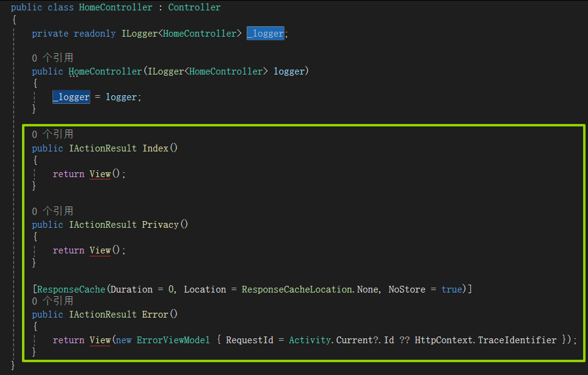
Task: Click the 'return' keyword in the Index method
Action: tap(68, 174)
